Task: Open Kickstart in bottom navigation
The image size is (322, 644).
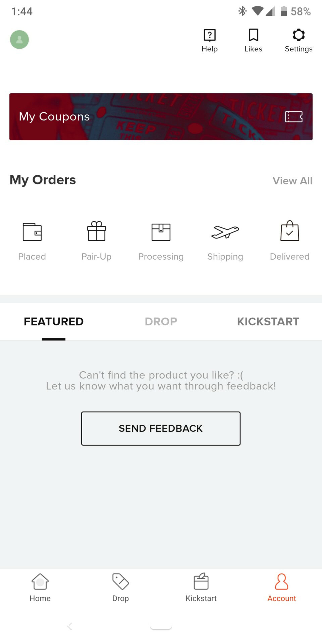Action: pyautogui.click(x=201, y=587)
